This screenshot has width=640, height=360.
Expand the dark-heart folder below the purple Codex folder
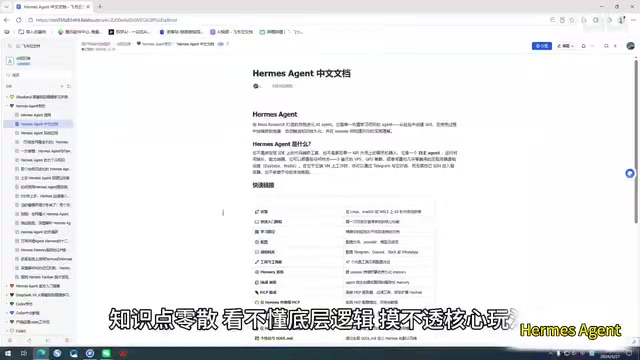(7, 322)
